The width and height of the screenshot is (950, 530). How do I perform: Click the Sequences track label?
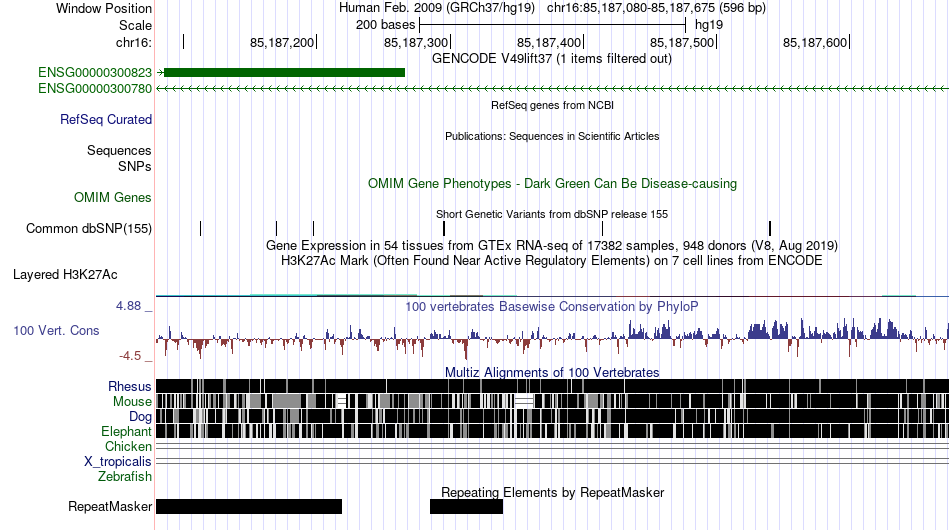tap(119, 150)
